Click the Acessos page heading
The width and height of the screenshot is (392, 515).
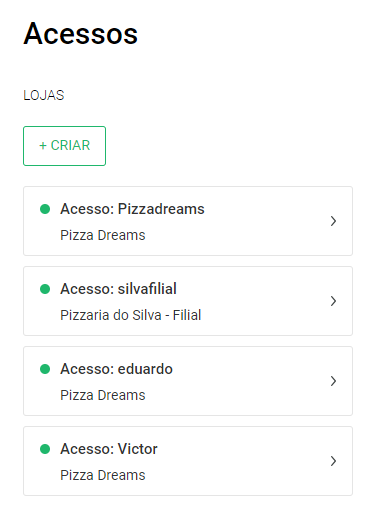(81, 33)
